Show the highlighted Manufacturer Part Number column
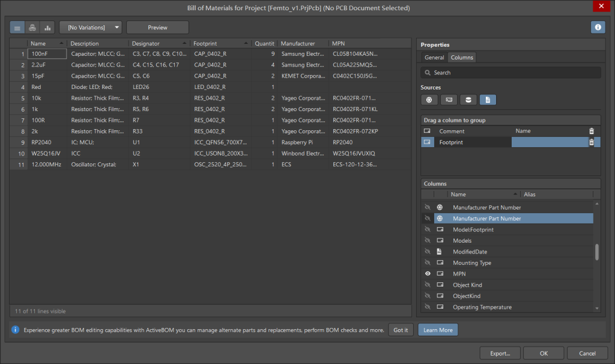The height and width of the screenshot is (364, 615). click(x=428, y=219)
